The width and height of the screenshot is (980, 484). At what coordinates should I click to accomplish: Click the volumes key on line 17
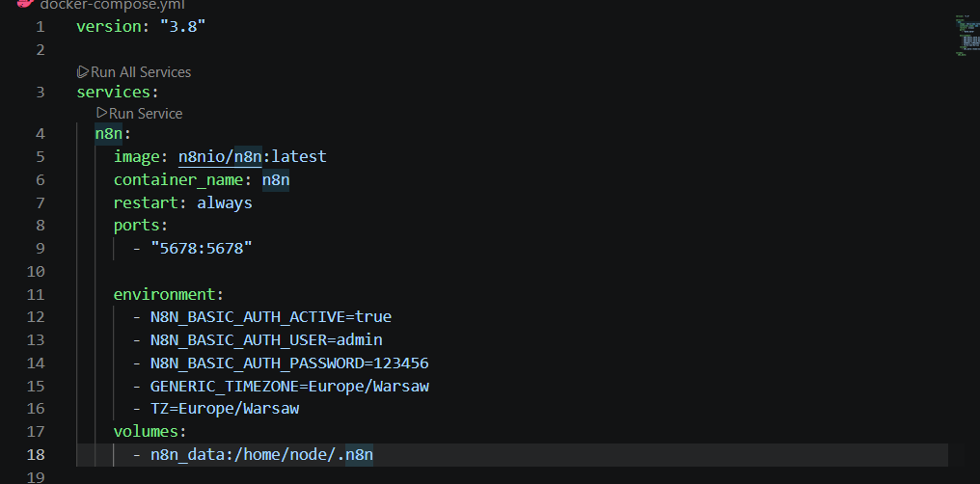[x=146, y=432]
